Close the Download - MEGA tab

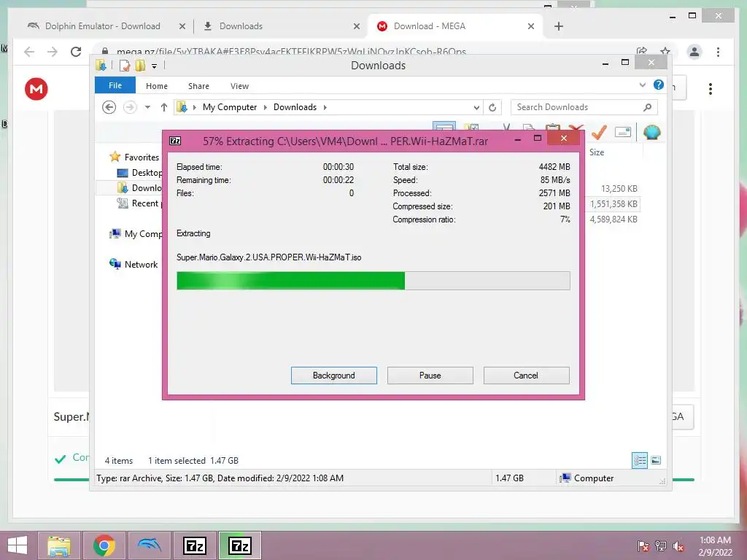point(531,26)
